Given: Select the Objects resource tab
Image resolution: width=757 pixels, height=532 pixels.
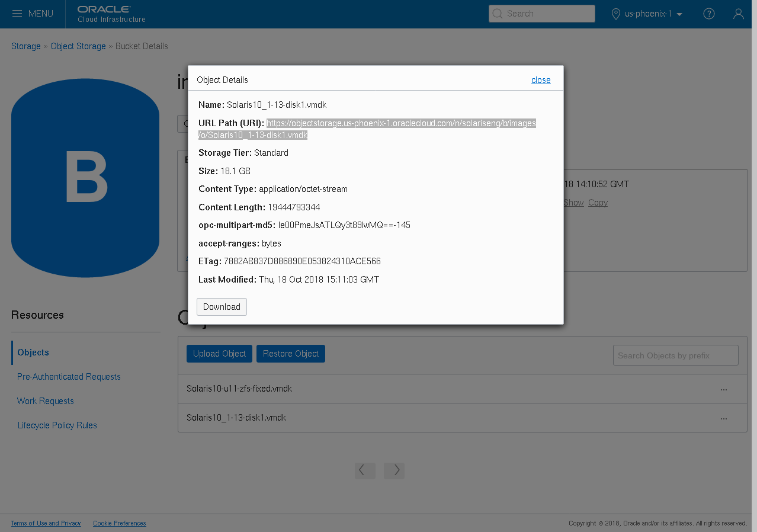Looking at the screenshot, I should [33, 352].
